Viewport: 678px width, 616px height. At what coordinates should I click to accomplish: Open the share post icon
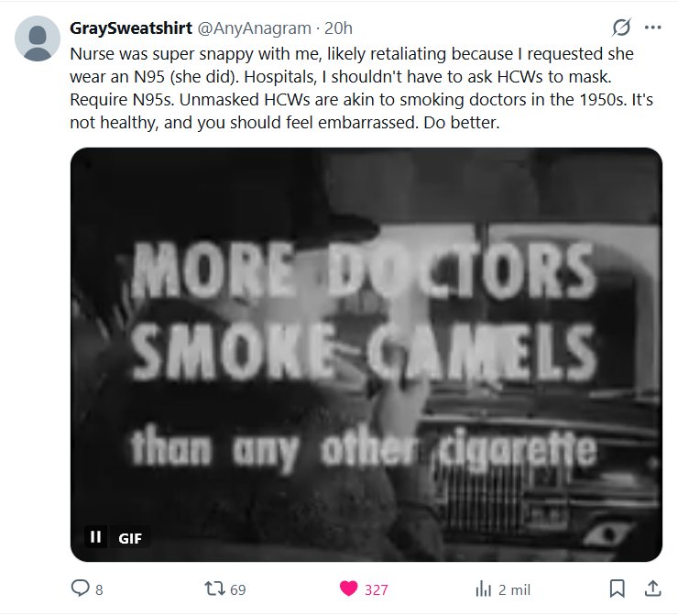[x=653, y=588]
